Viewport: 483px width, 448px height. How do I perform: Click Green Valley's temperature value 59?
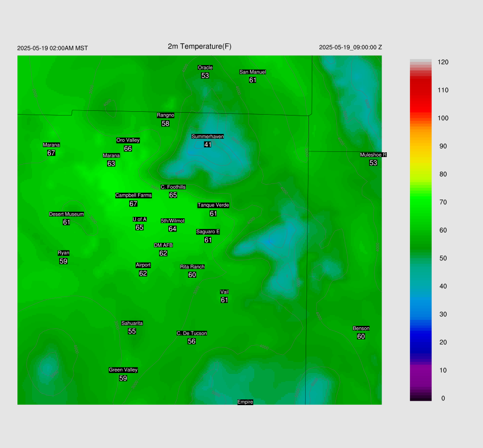[123, 378]
